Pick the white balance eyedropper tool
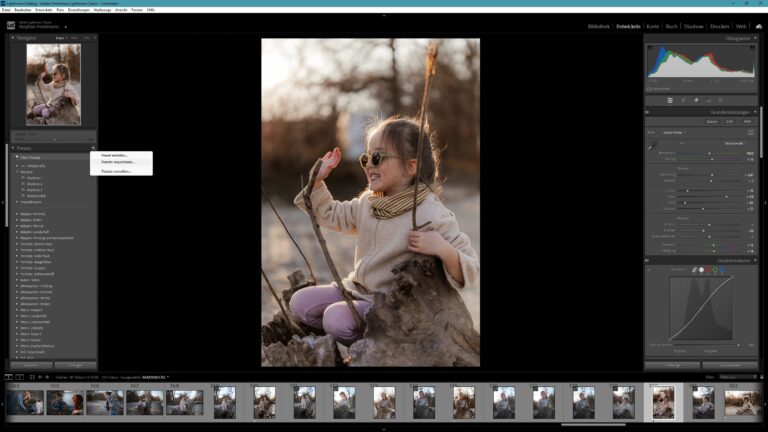This screenshot has height=432, width=768. coord(652,146)
